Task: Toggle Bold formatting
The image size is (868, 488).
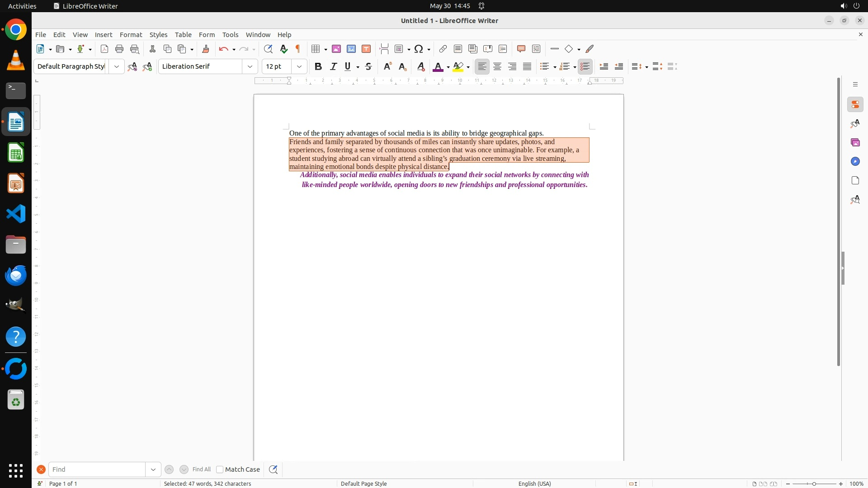Action: click(x=318, y=66)
